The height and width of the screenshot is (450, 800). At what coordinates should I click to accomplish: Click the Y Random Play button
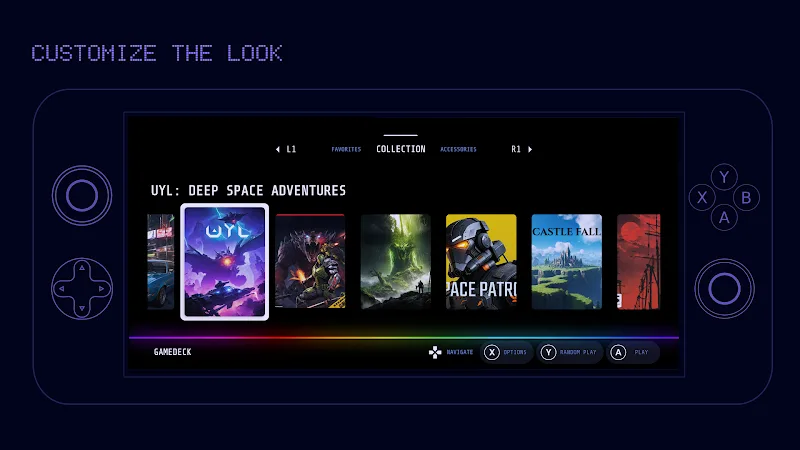point(570,352)
